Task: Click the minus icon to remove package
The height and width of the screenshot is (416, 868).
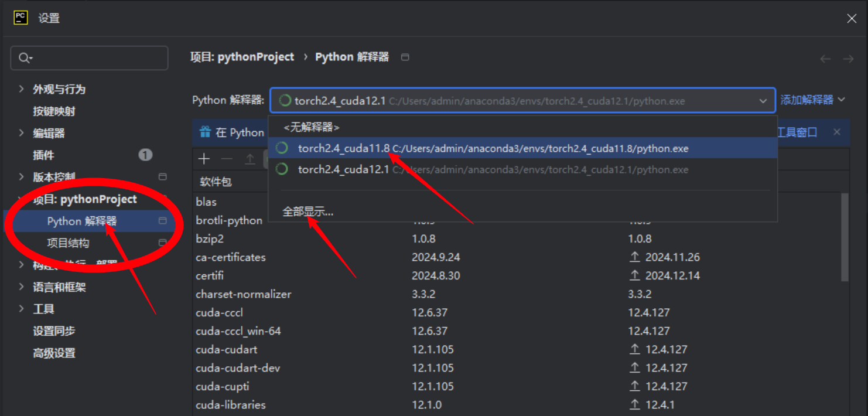Action: [227, 159]
